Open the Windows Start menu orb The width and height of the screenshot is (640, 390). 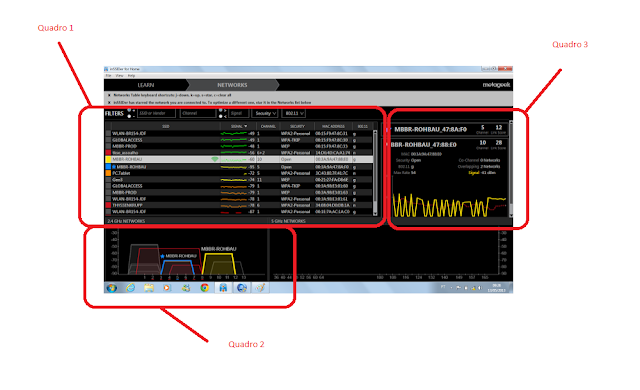click(111, 288)
